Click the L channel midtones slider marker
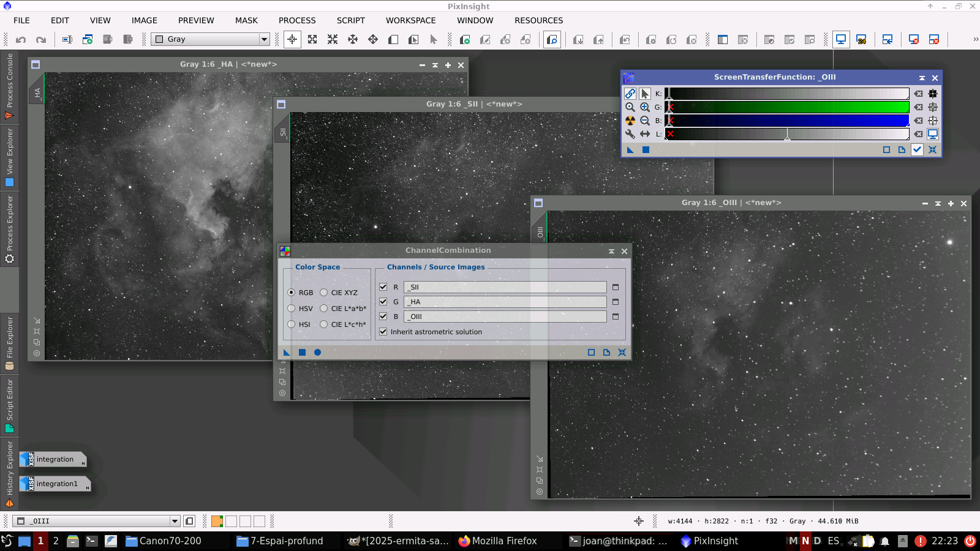Viewport: 980px width, 551px height. [x=787, y=136]
